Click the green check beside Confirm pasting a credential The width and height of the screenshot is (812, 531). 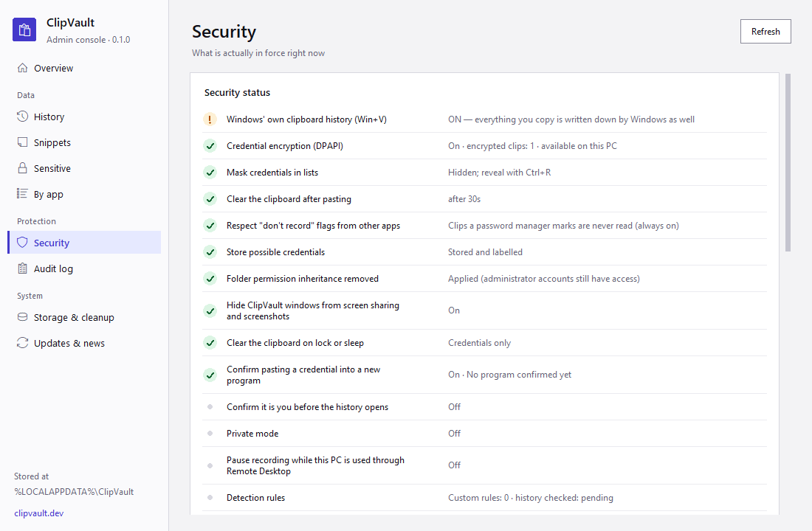[x=210, y=375]
